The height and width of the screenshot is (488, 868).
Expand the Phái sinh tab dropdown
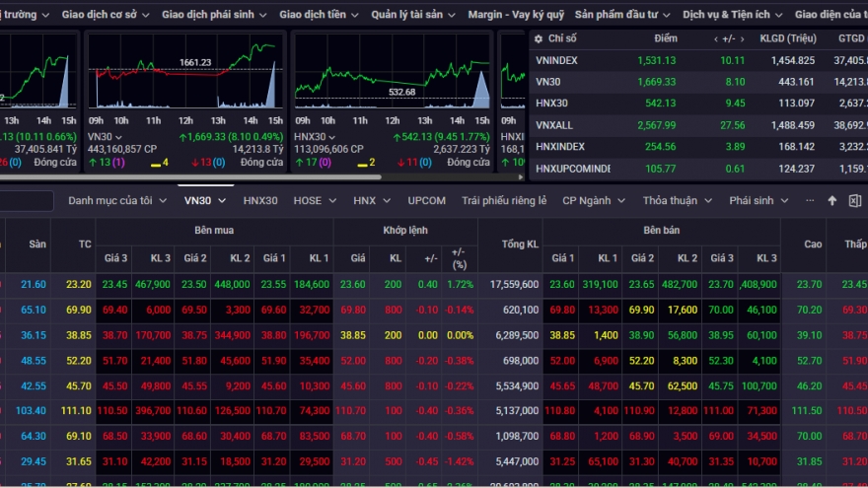coord(758,200)
